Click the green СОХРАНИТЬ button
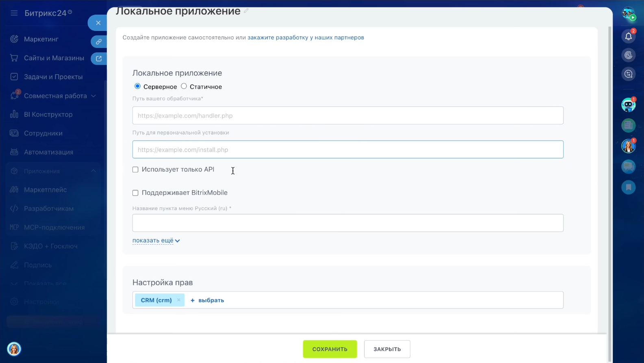The width and height of the screenshot is (644, 363). pyautogui.click(x=330, y=349)
